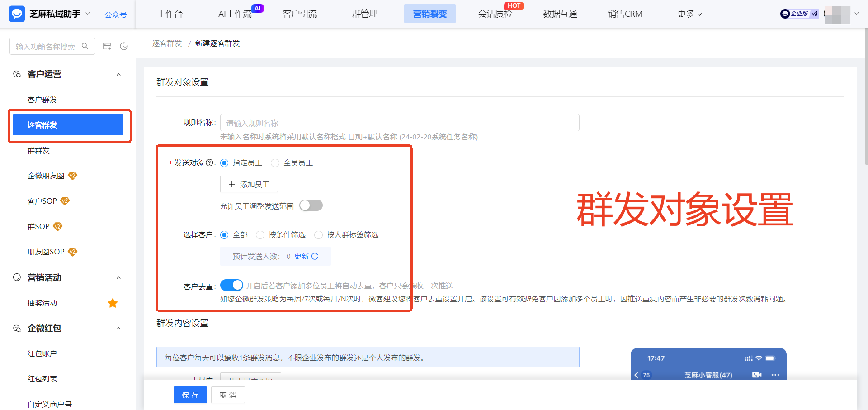Click the star icon next to 抽奖活动
This screenshot has width=868, height=410.
pyautogui.click(x=113, y=303)
